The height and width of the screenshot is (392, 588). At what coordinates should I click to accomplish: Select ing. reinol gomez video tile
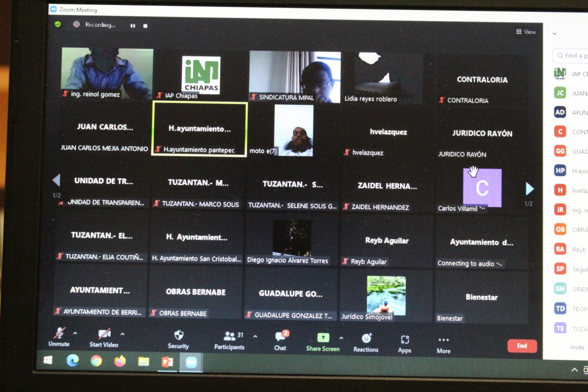coord(107,74)
